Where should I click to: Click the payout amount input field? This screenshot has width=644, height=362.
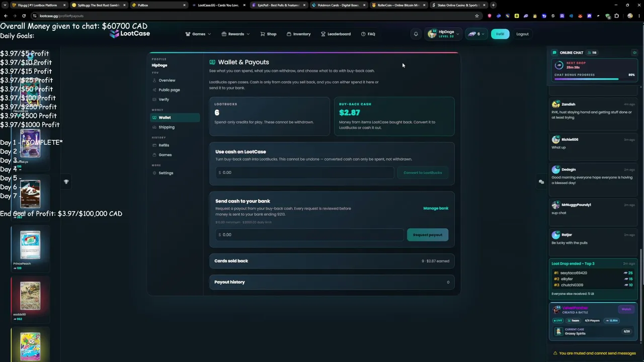[309, 235]
